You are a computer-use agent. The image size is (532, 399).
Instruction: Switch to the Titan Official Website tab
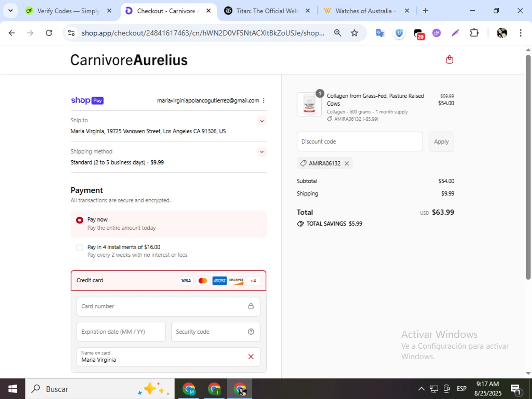[x=267, y=11]
